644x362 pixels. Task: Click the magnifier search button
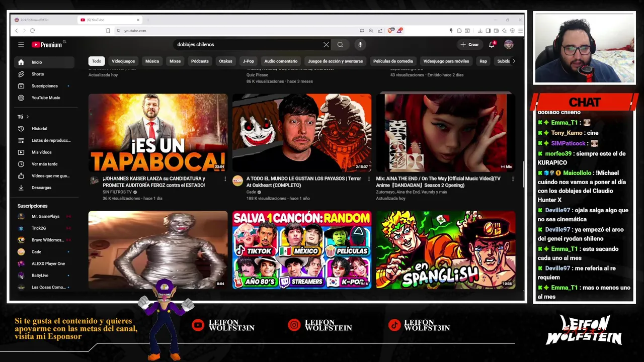[340, 45]
